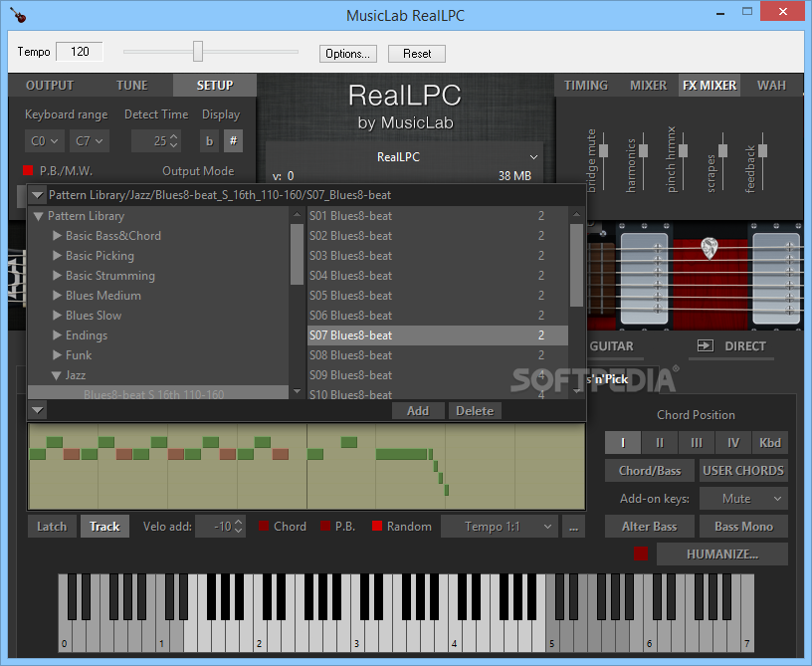Switch to the FX MIXER tab

tap(710, 86)
